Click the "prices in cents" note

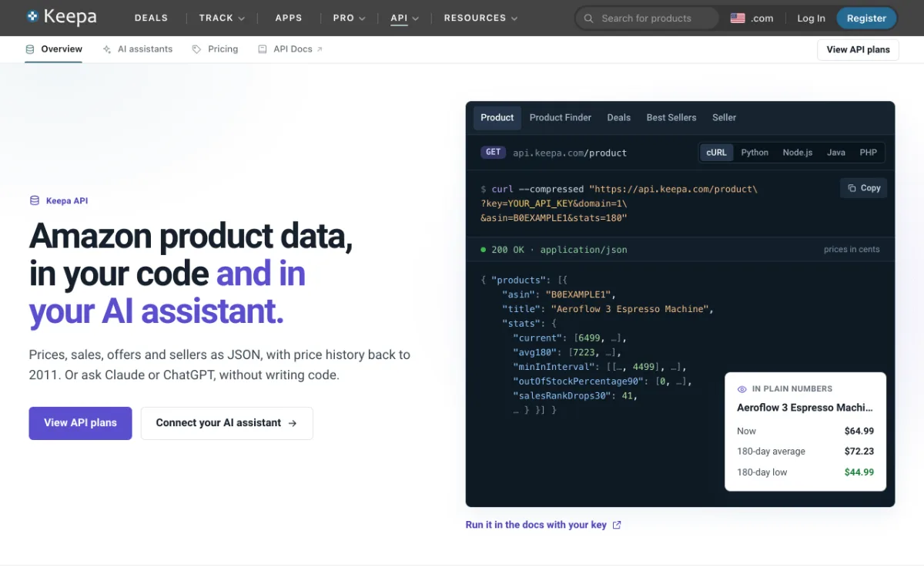[852, 250]
